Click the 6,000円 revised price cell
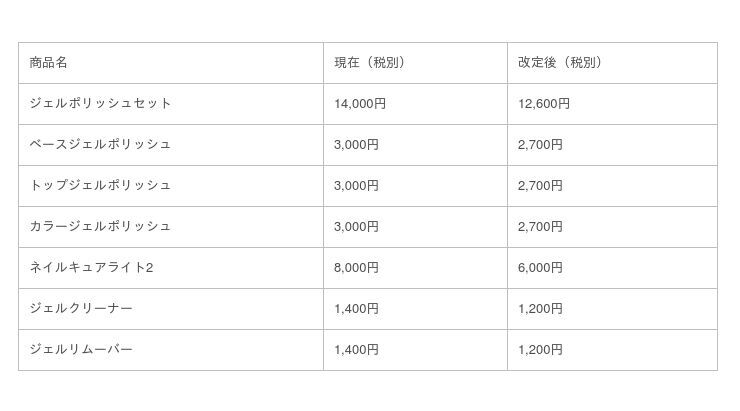This screenshot has height=411, width=740. pyautogui.click(x=540, y=268)
